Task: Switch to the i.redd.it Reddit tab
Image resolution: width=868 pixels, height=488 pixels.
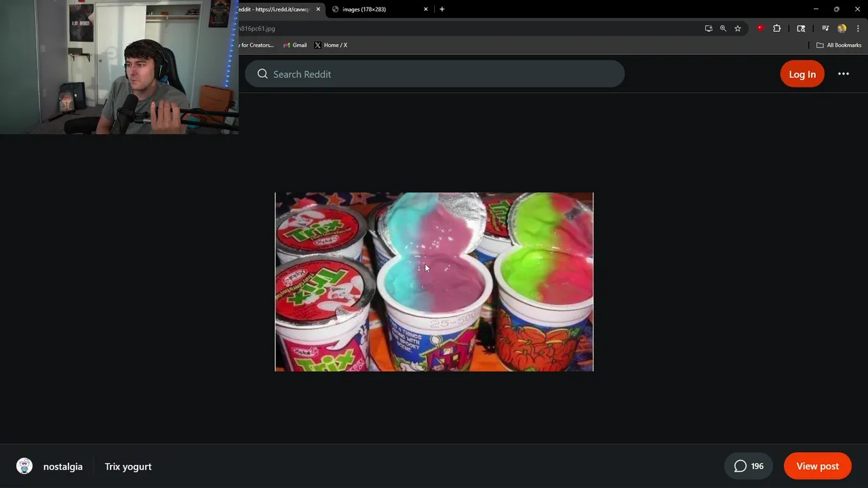Action: (273, 9)
